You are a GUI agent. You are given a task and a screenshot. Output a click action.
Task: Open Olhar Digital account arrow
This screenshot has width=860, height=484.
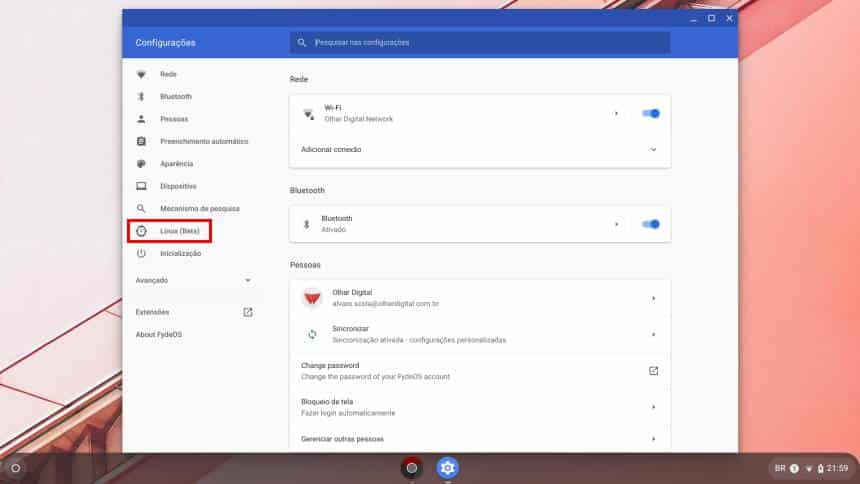point(653,299)
